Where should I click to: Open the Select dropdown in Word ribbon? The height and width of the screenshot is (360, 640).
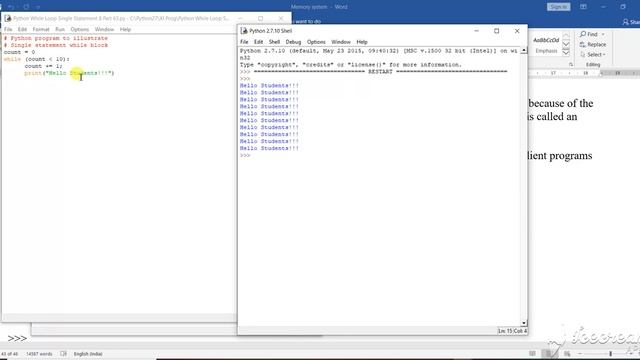(593, 55)
